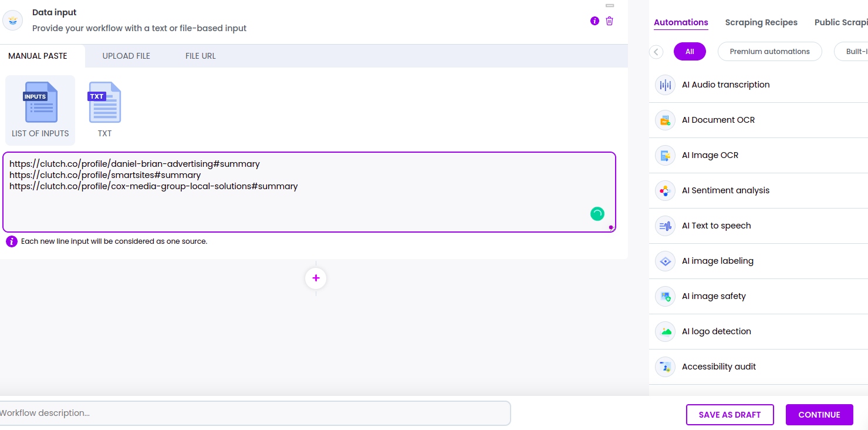This screenshot has height=430, width=868.
Task: Click AI Text to speech icon
Action: click(x=666, y=226)
